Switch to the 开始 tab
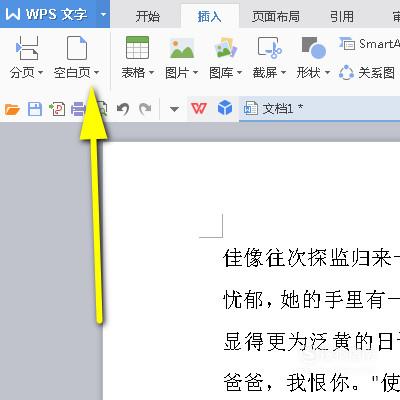Viewport: 400px width, 400px height. pos(148,16)
